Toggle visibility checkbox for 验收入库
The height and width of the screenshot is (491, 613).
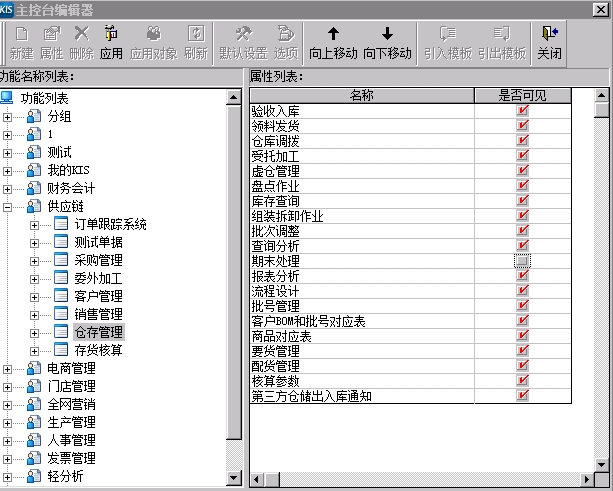(522, 111)
